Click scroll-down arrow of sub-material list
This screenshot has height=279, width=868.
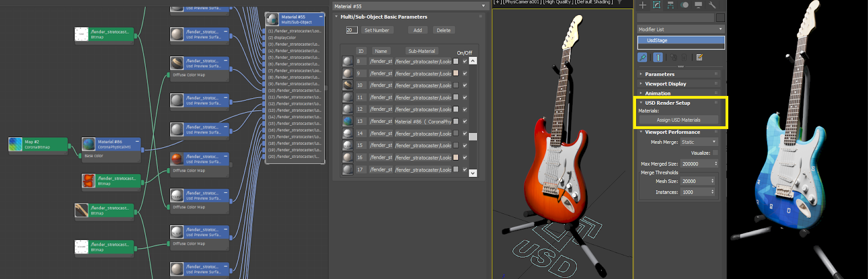click(x=473, y=173)
